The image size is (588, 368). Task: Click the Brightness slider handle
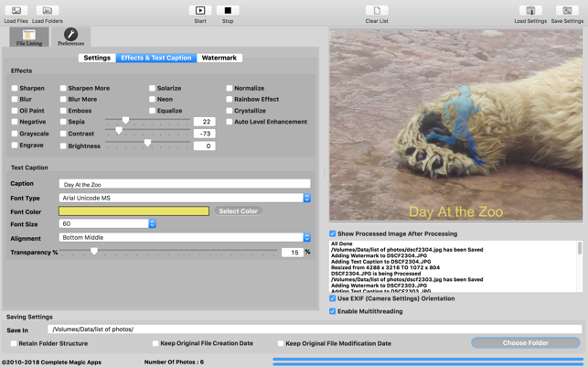148,143
